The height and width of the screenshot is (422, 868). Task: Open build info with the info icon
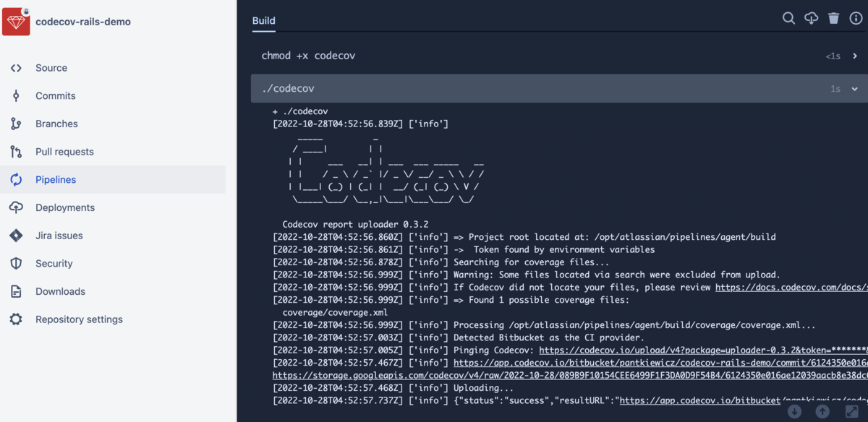coord(856,18)
